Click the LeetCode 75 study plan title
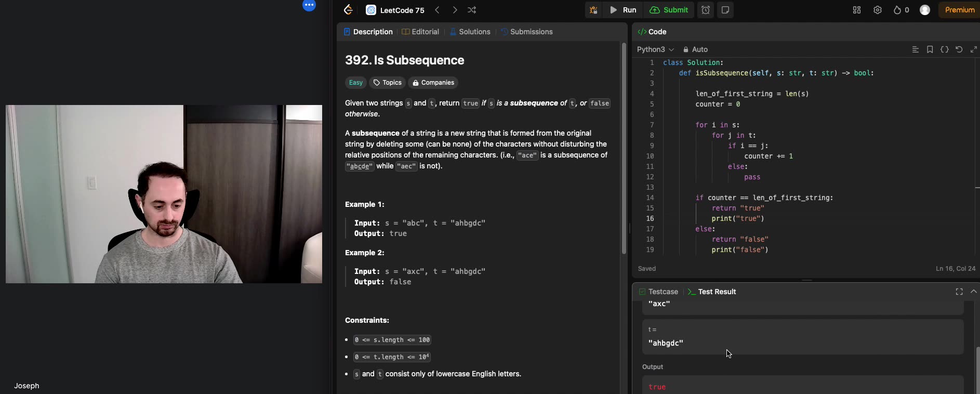 point(402,10)
